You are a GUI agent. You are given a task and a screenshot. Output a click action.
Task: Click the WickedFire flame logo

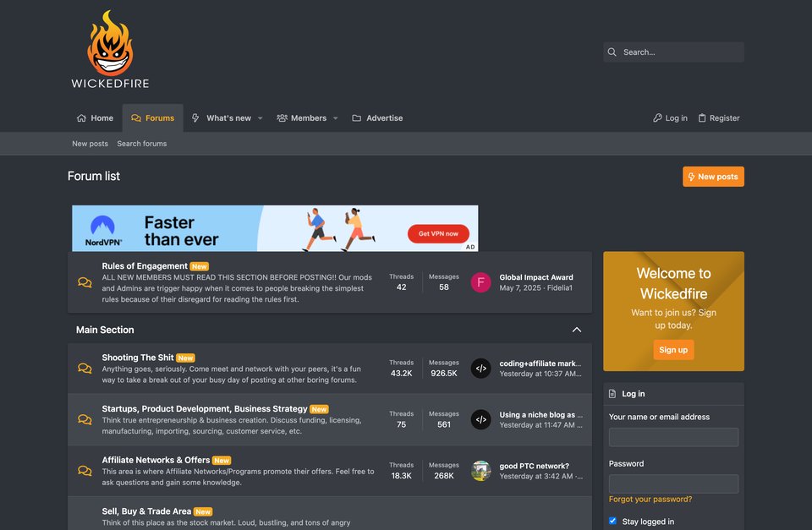pyautogui.click(x=110, y=50)
